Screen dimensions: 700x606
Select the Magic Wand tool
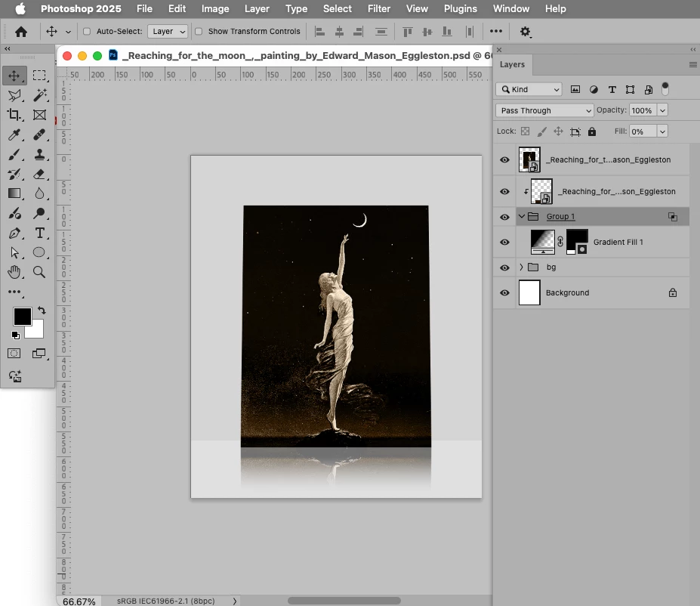39,95
